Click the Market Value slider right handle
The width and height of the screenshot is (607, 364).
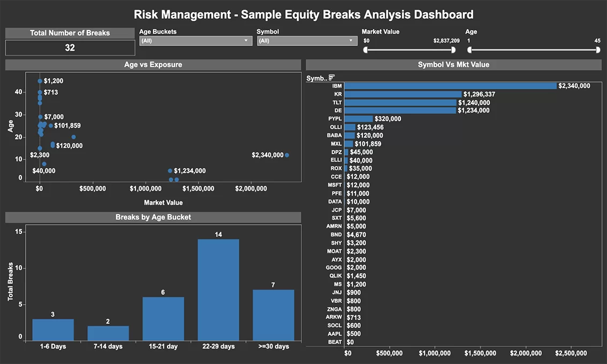pos(453,50)
